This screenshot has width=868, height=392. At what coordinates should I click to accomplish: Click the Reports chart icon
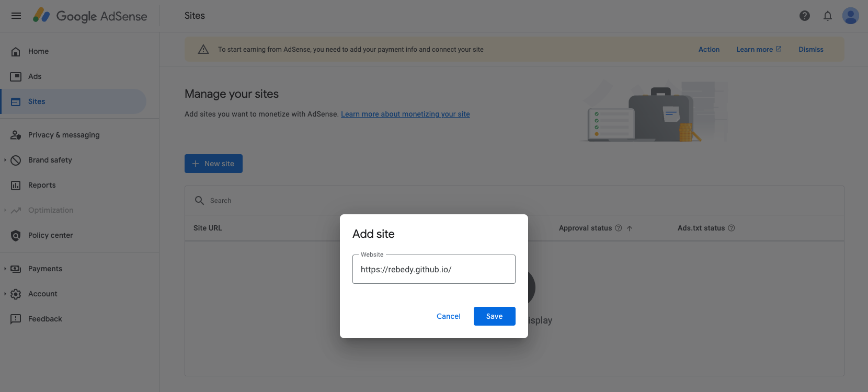point(16,185)
